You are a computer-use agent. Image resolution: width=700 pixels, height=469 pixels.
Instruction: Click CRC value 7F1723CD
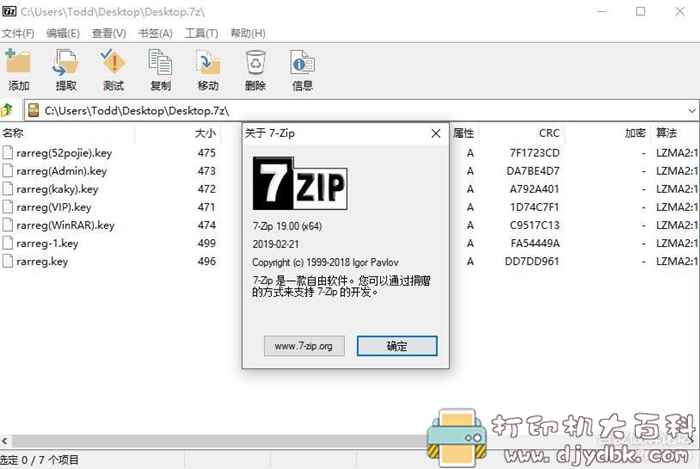pyautogui.click(x=534, y=153)
